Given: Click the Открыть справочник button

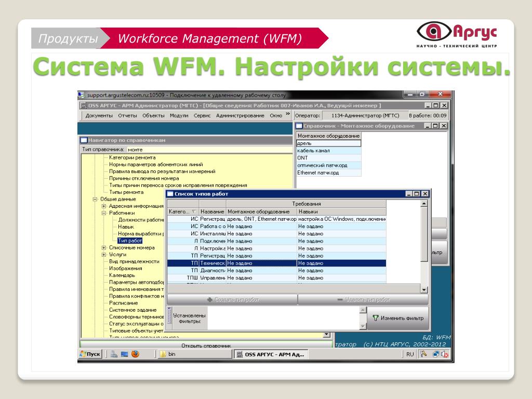Looking at the screenshot, I should click(x=206, y=345).
